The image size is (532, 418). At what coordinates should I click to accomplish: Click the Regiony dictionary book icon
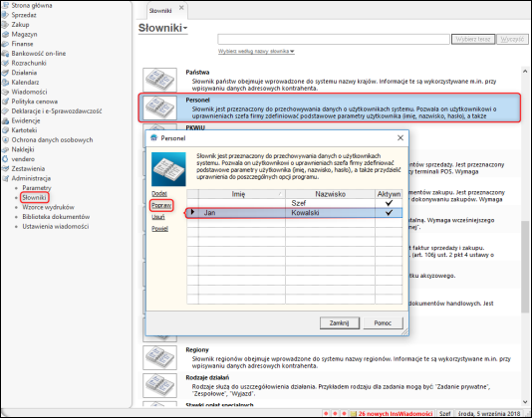[159, 357]
